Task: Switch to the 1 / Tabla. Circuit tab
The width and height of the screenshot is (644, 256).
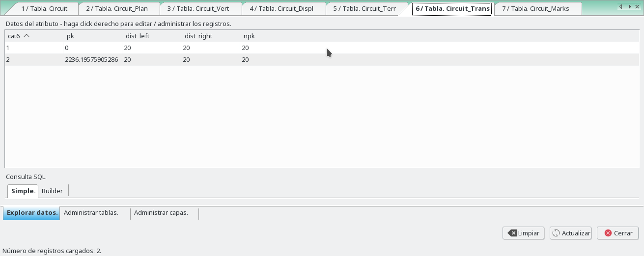Action: pos(44,9)
